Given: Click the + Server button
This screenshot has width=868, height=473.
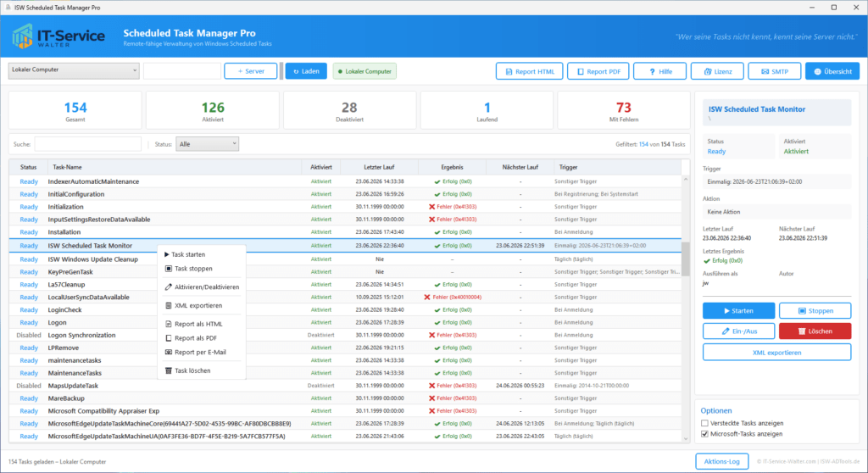Looking at the screenshot, I should [251, 71].
